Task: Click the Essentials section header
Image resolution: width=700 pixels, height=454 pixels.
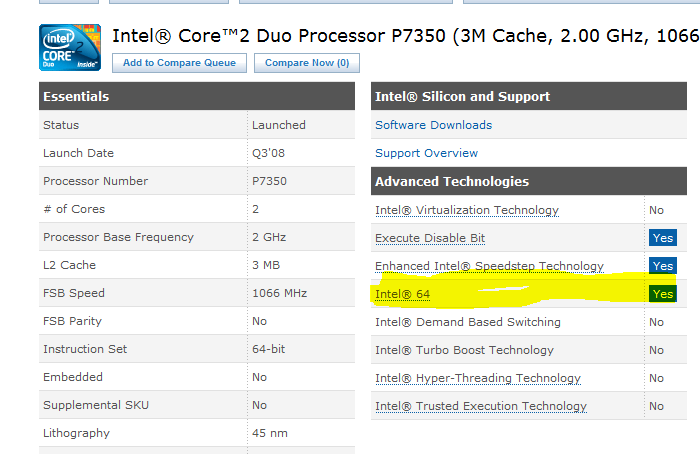Action: [x=76, y=96]
